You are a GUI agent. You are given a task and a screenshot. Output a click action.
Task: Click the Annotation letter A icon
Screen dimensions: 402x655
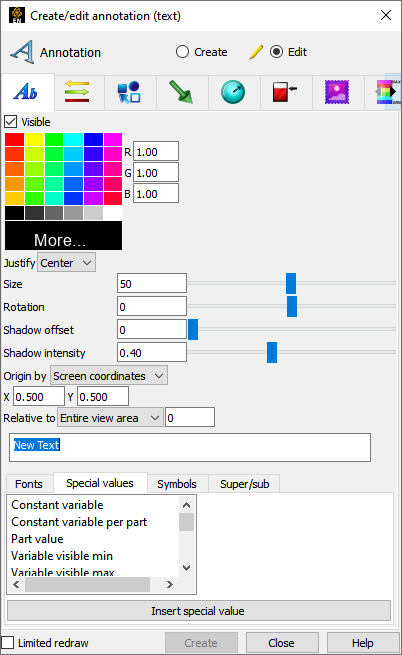22,52
